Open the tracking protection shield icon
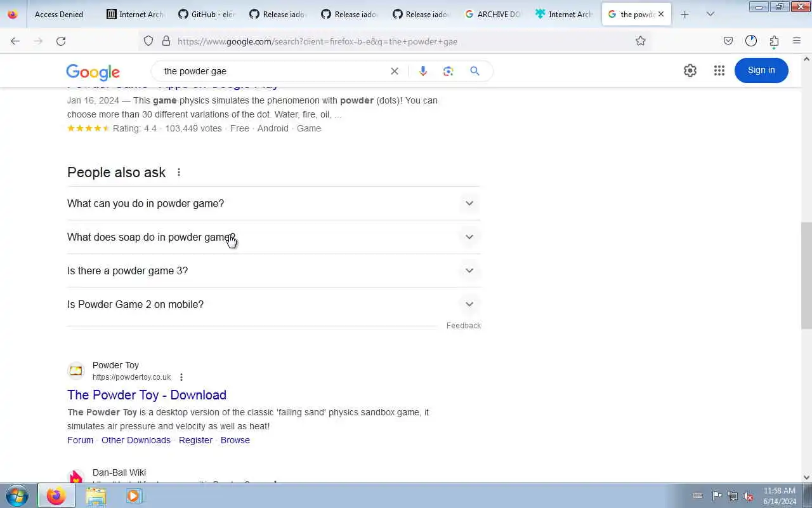812x508 pixels. 148,41
